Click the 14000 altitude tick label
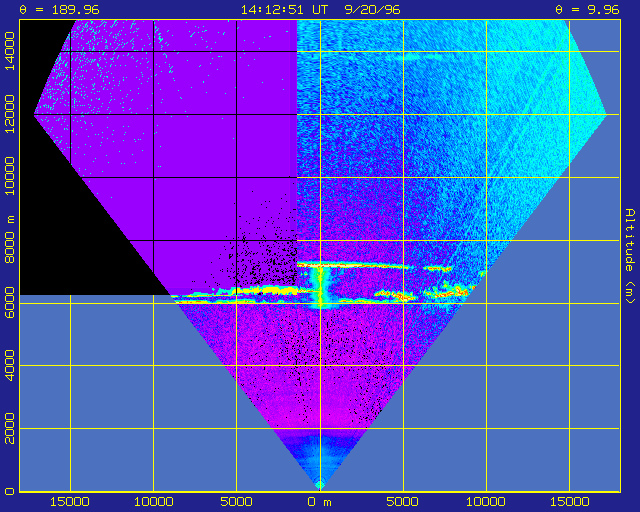Screen dimensions: 640x512 (x=9, y=51)
